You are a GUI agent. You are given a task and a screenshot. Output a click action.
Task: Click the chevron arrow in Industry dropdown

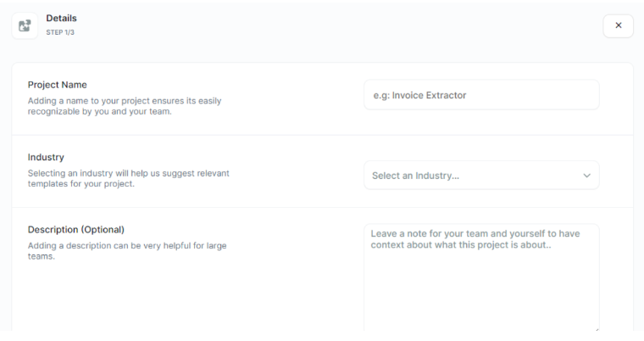coord(586,176)
